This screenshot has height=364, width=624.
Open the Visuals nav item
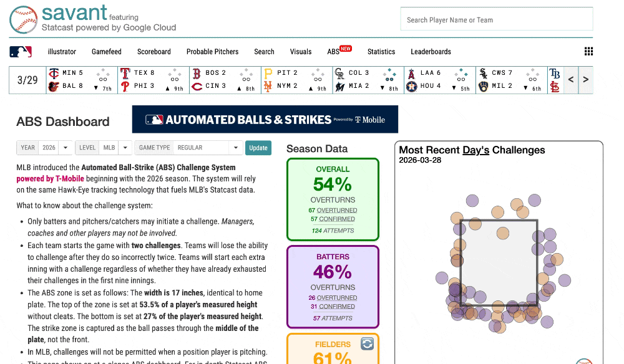pyautogui.click(x=301, y=52)
